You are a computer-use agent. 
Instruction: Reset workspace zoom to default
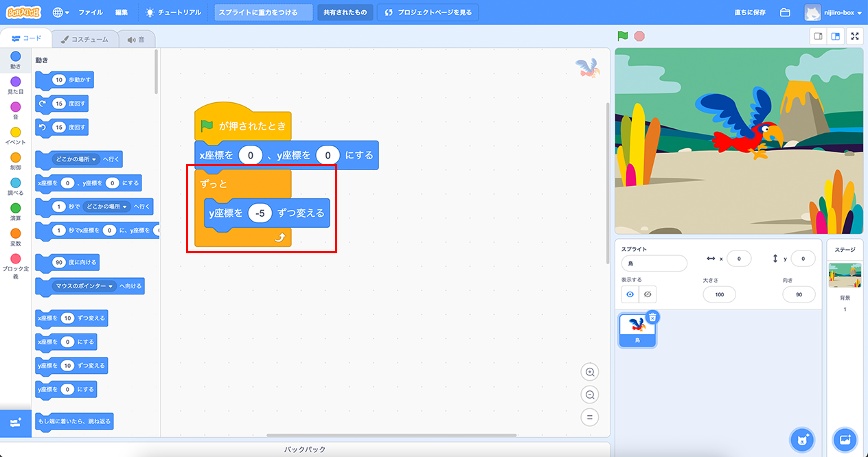[x=589, y=417]
